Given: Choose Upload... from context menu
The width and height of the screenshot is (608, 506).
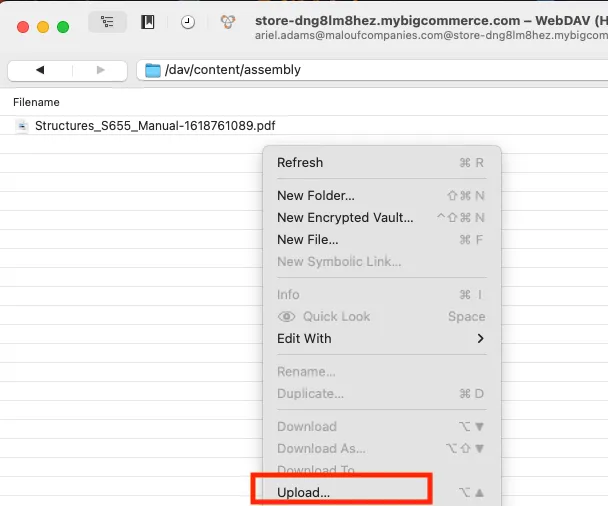Looking at the screenshot, I should click(382, 493).
